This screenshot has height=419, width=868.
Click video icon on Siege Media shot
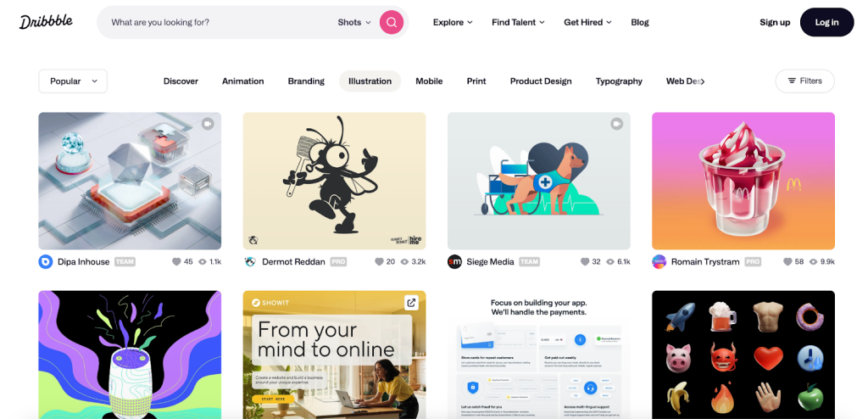tap(617, 124)
